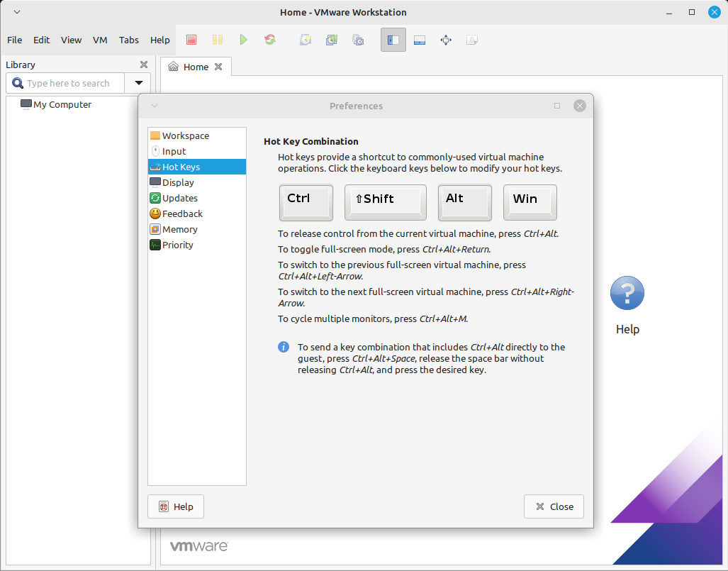Open the Edit menu

41,40
